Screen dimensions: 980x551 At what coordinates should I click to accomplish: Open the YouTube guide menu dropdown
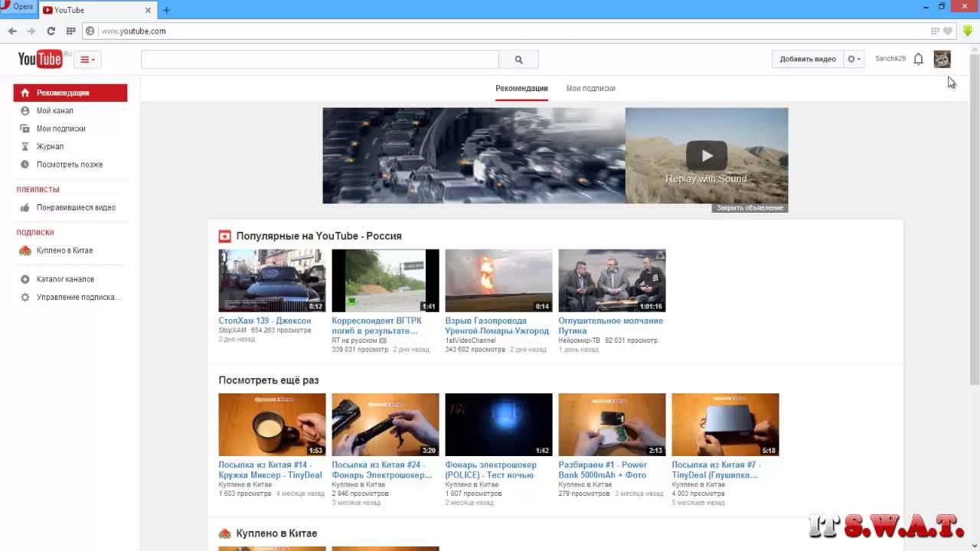click(x=88, y=60)
